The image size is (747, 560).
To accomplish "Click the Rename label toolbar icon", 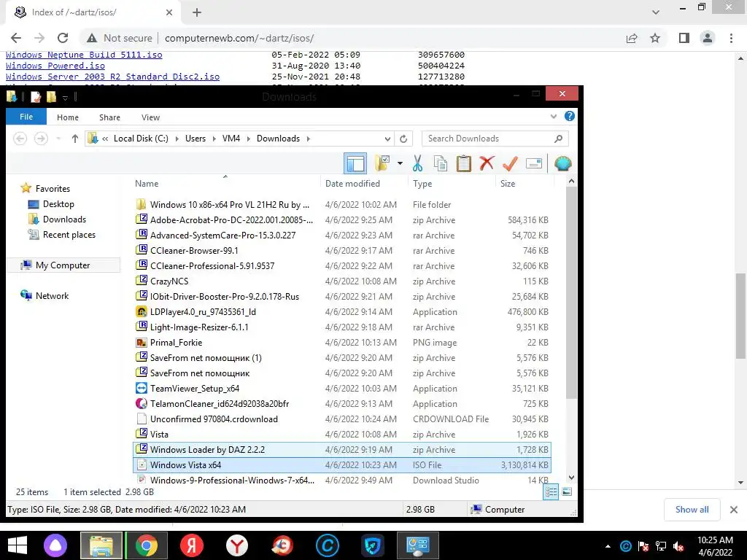I will (534, 164).
